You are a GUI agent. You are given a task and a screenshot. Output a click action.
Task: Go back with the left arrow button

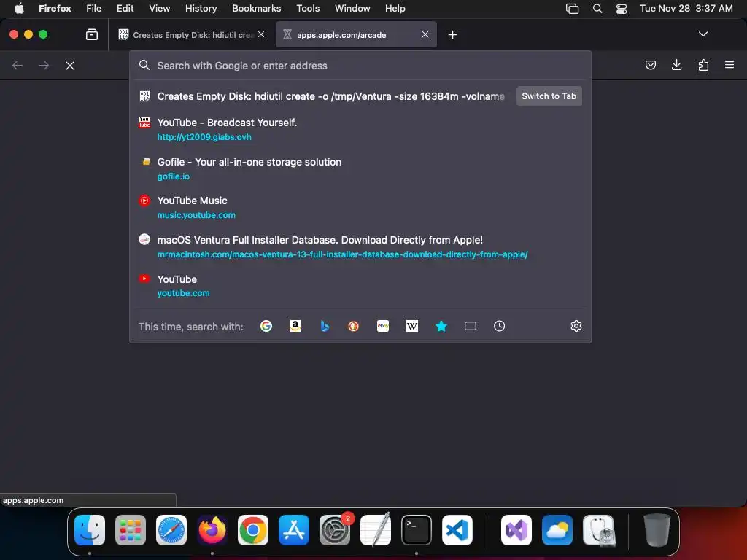pos(18,66)
